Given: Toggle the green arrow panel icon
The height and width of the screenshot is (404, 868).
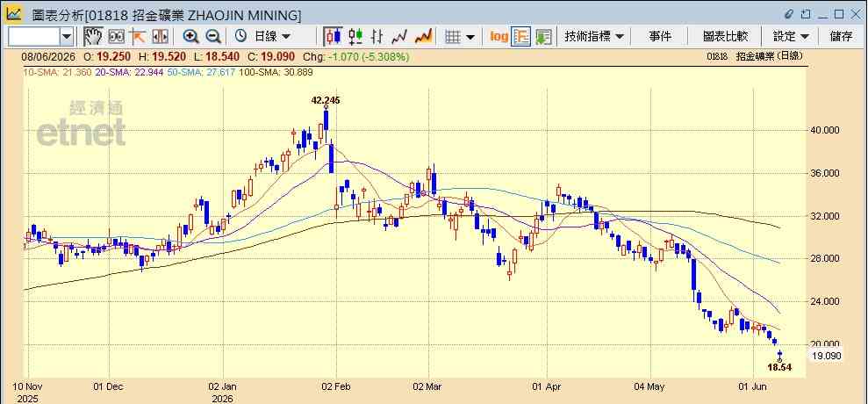Looking at the screenshot, I should click(543, 37).
